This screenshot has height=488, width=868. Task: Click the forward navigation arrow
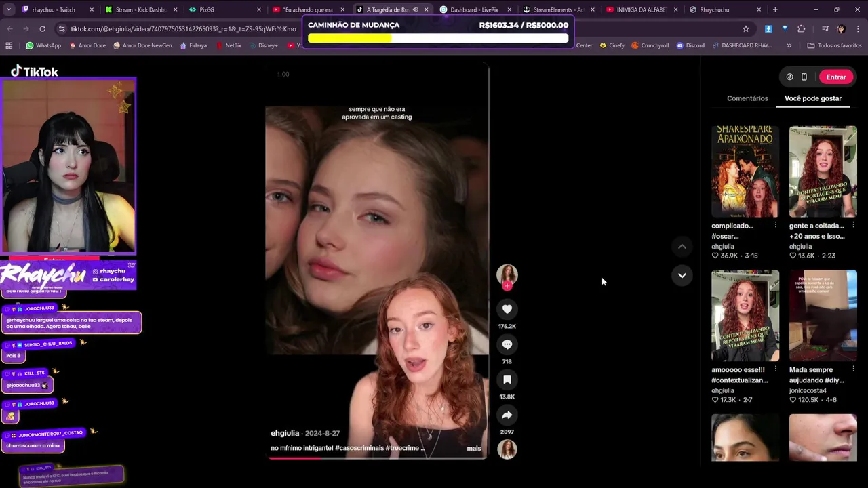(26, 28)
